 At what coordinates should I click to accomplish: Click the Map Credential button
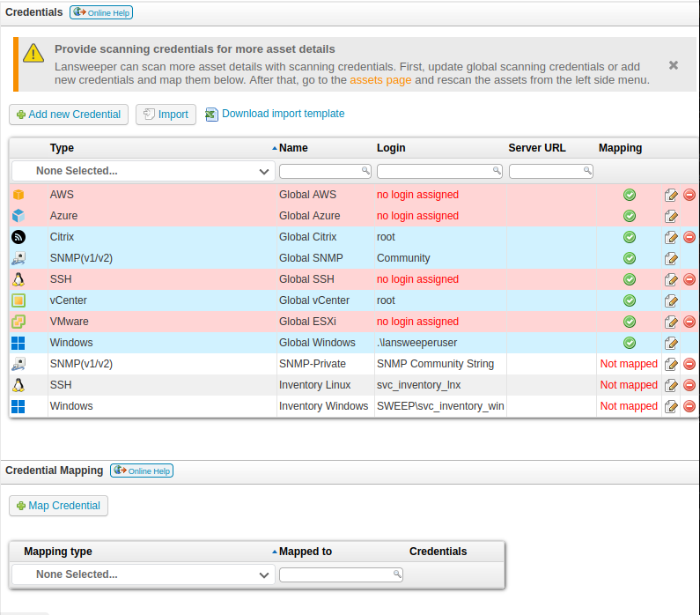58,506
